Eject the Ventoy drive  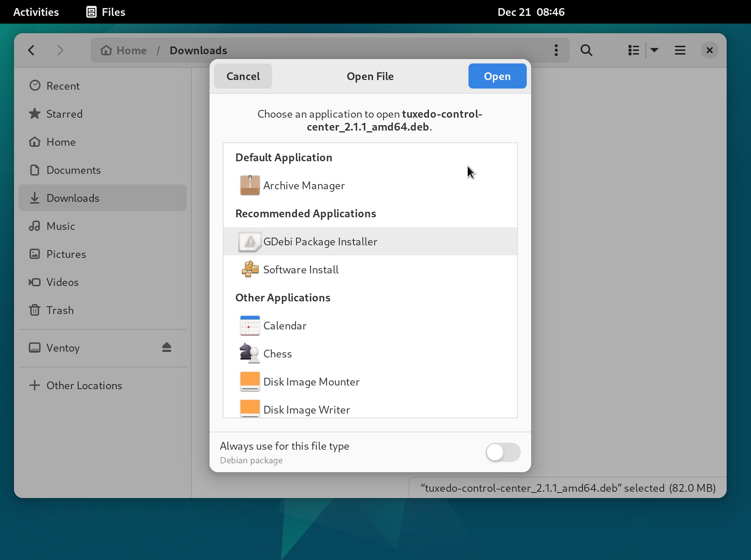click(167, 348)
